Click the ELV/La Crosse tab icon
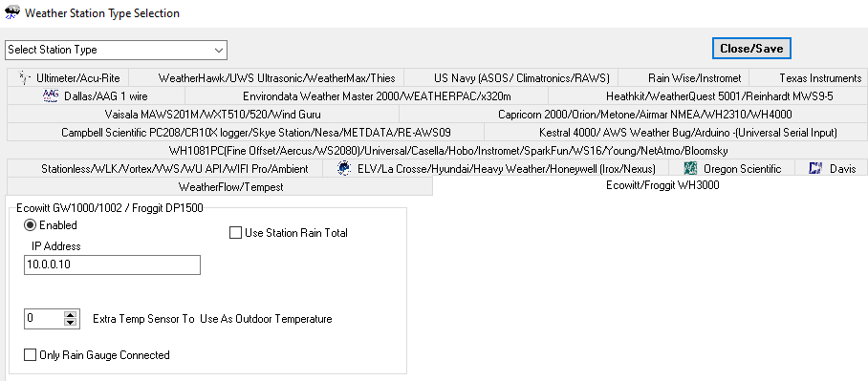This screenshot has width=868, height=381. pyautogui.click(x=344, y=169)
